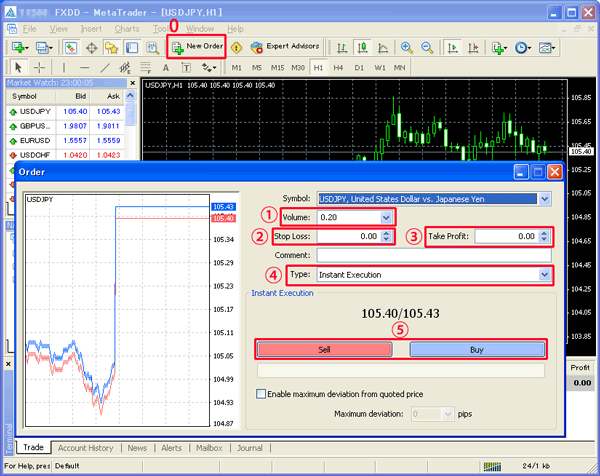Open the Indicators list icon
600x476 pixels.
pos(499,48)
